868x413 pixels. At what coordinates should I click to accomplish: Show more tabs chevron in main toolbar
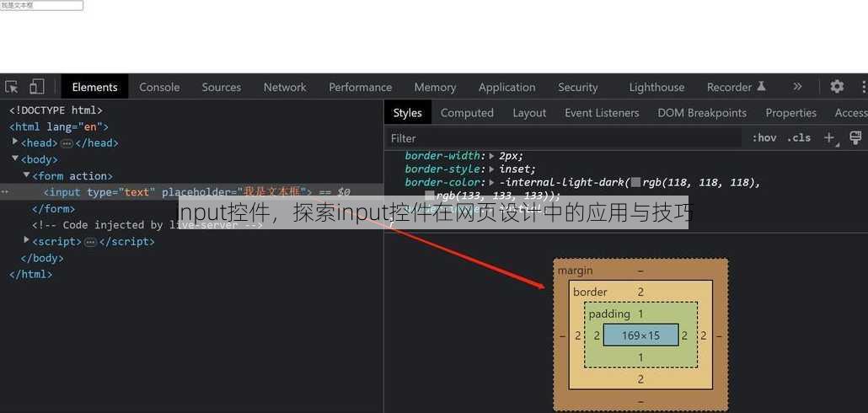pos(797,86)
